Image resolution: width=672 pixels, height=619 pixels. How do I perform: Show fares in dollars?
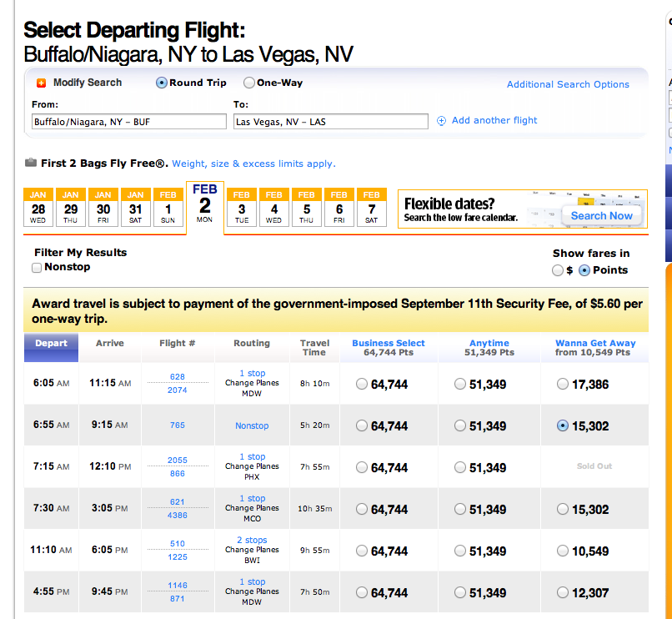coord(558,270)
